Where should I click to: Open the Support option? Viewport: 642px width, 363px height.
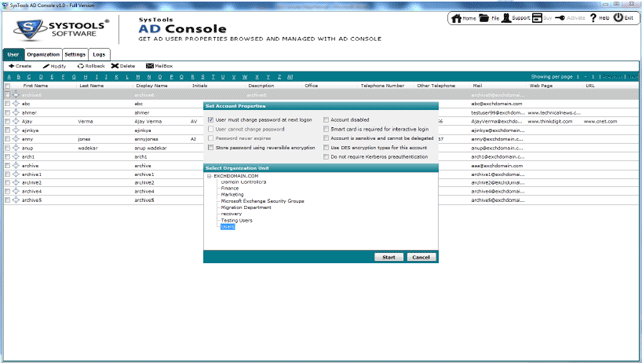click(x=515, y=18)
